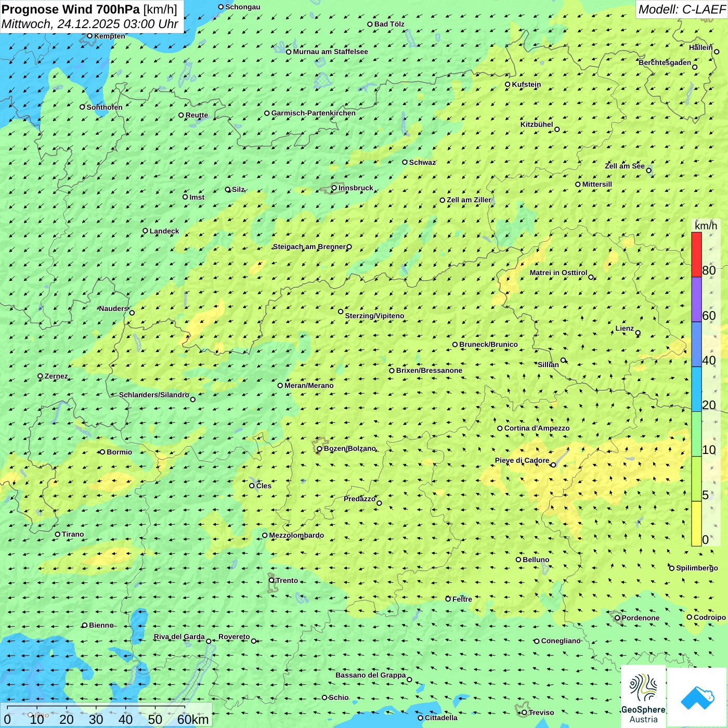Image resolution: width=728 pixels, height=728 pixels.
Task: Click the 'Reutte' label
Action: click(197, 115)
